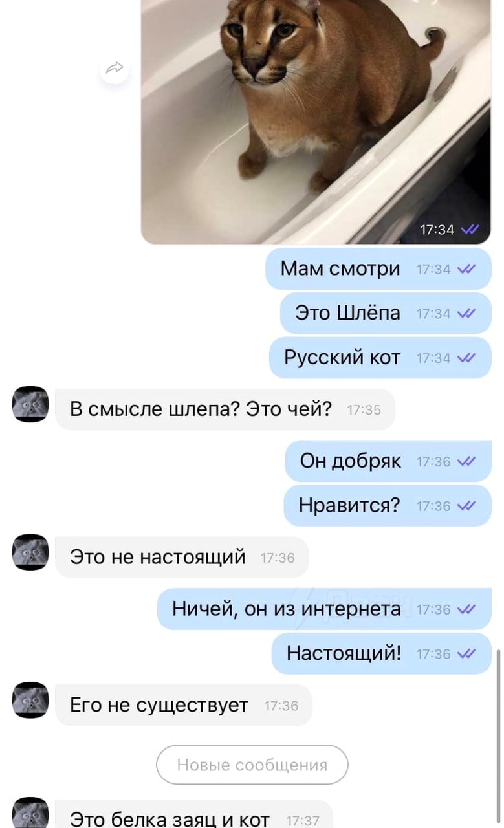Image resolution: width=504 pixels, height=828 pixels.
Task: Select the 'Ничей, он из интернета' message
Action: 324,609
